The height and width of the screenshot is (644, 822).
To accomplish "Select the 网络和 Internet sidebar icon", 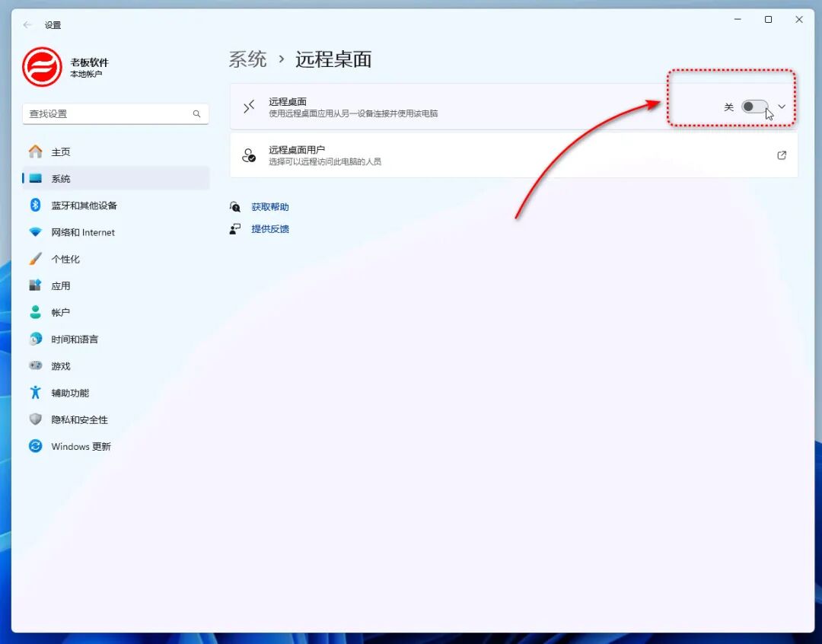I will coord(36,232).
